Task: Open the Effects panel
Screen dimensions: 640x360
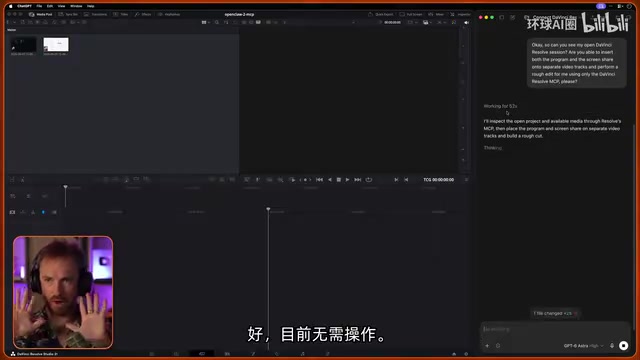Action: tap(143, 14)
